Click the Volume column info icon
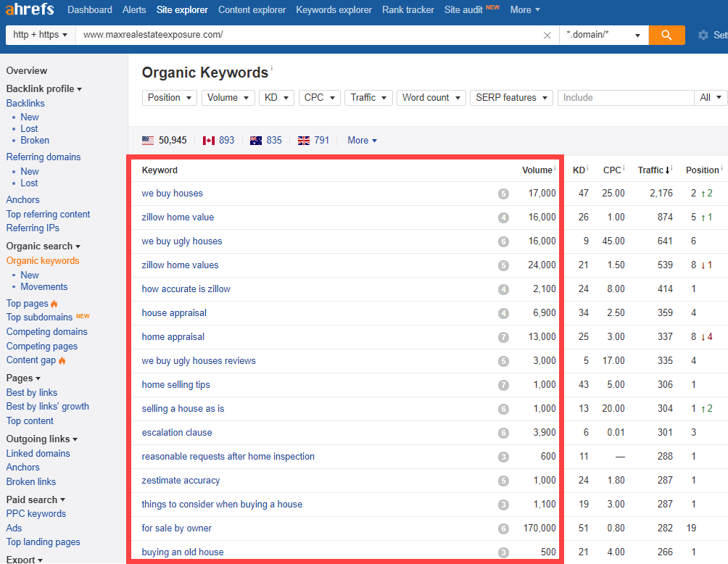 pyautogui.click(x=555, y=167)
